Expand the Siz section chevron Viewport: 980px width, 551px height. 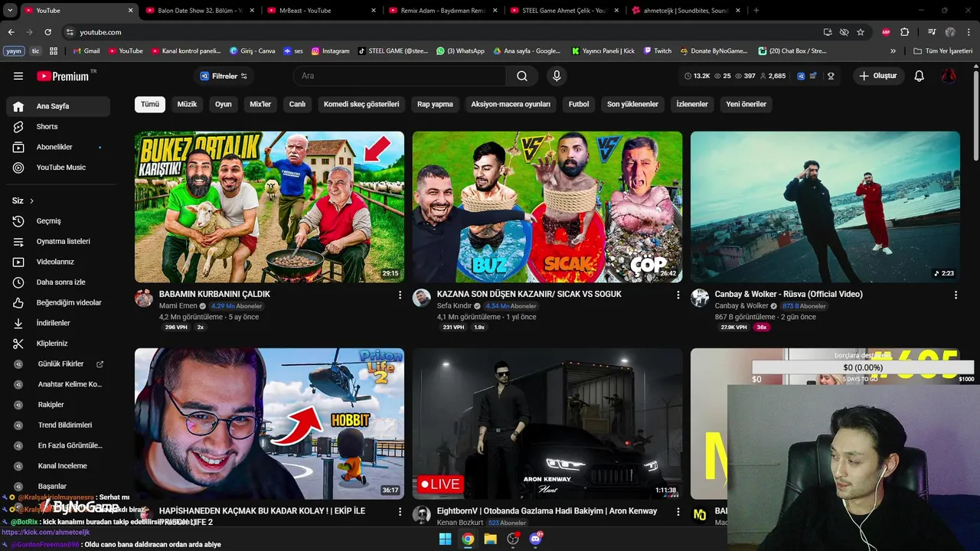(x=31, y=201)
